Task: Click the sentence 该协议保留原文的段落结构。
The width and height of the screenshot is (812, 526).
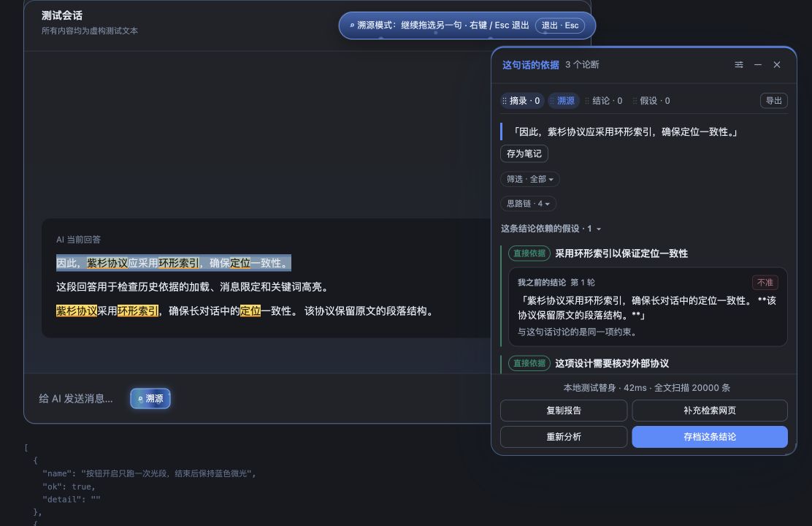Action: point(369,311)
